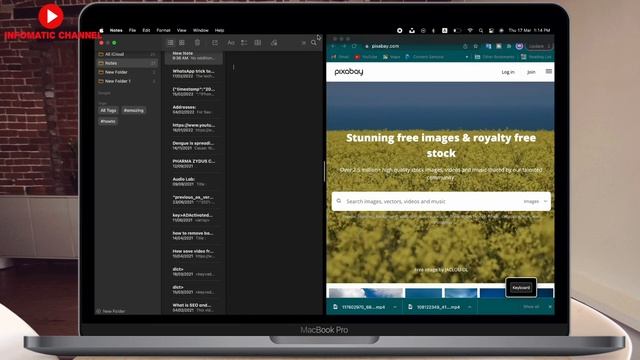Click in the note editing area
This screenshot has width=640, height=360.
click(274, 184)
